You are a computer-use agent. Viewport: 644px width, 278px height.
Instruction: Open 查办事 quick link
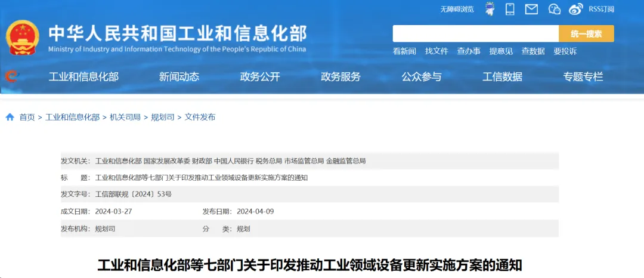coord(469,51)
